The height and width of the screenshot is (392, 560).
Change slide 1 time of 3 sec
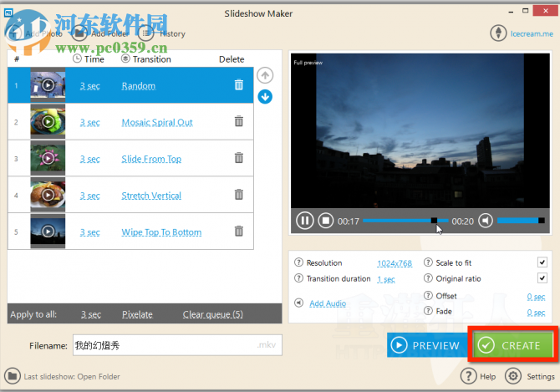tap(89, 86)
